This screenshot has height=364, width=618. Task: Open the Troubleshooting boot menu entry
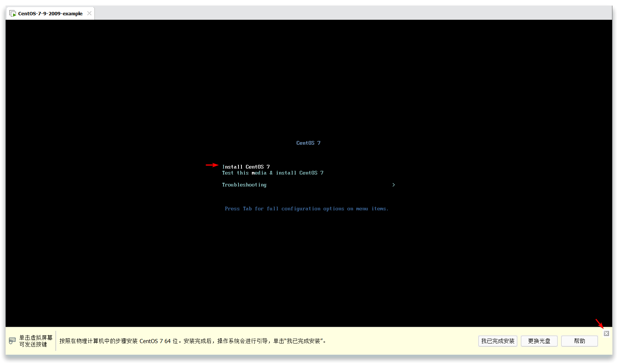point(244,185)
